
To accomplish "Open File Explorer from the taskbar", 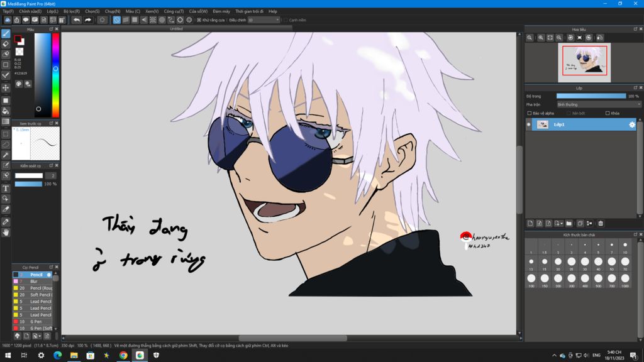I will coord(74,355).
